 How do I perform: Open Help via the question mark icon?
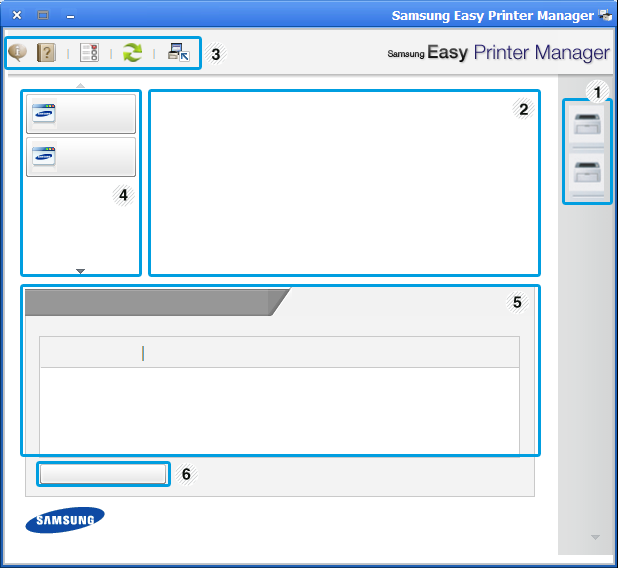tap(45, 53)
